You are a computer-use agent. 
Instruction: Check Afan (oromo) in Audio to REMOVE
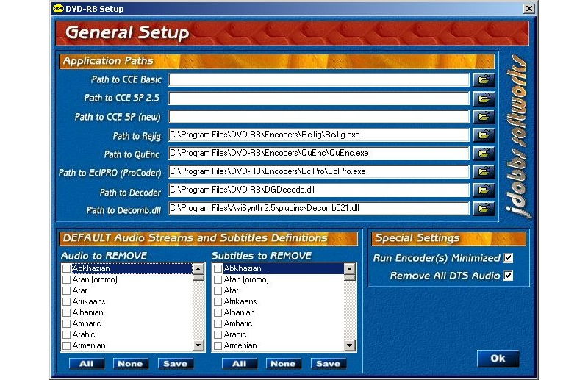coord(67,279)
